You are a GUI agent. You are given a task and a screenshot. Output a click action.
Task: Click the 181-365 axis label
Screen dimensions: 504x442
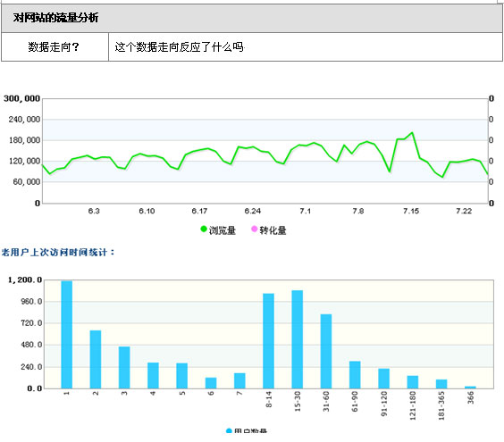(x=441, y=405)
